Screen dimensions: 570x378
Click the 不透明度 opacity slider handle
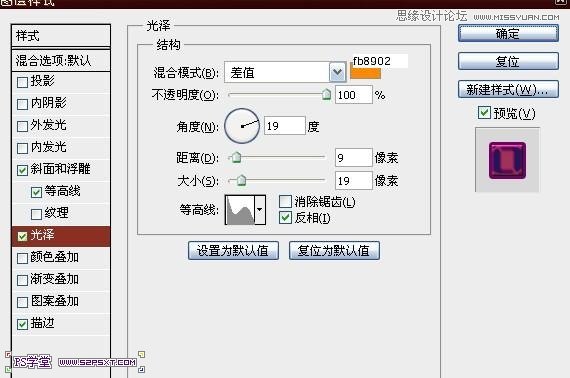click(326, 94)
